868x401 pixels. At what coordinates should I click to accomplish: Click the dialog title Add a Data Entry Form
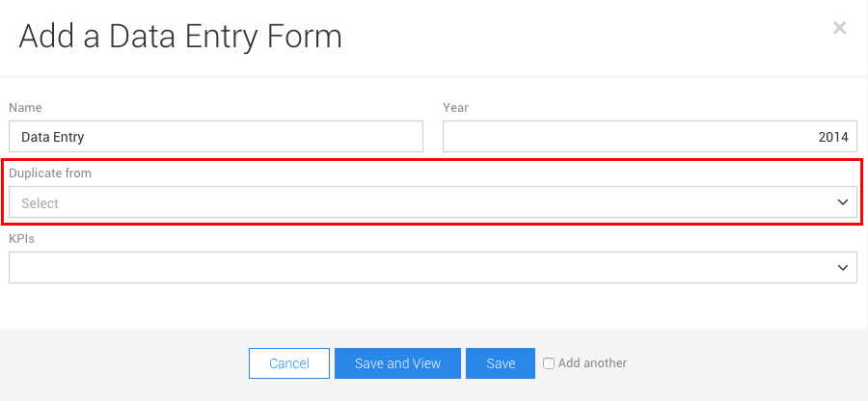(180, 37)
